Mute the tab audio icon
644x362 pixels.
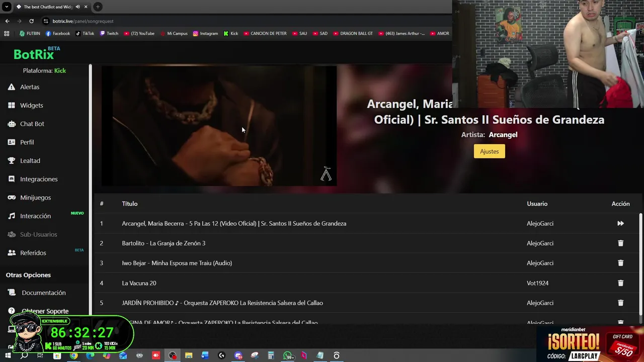point(77,7)
